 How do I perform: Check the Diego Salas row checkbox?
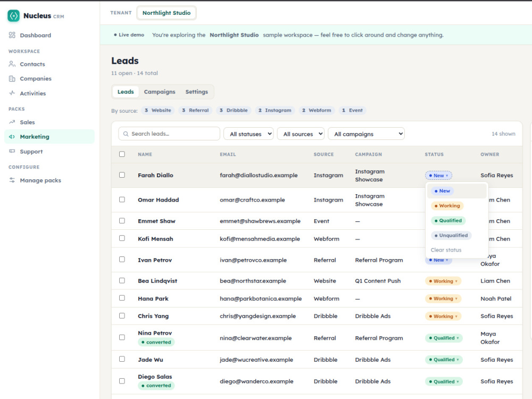coord(122,381)
